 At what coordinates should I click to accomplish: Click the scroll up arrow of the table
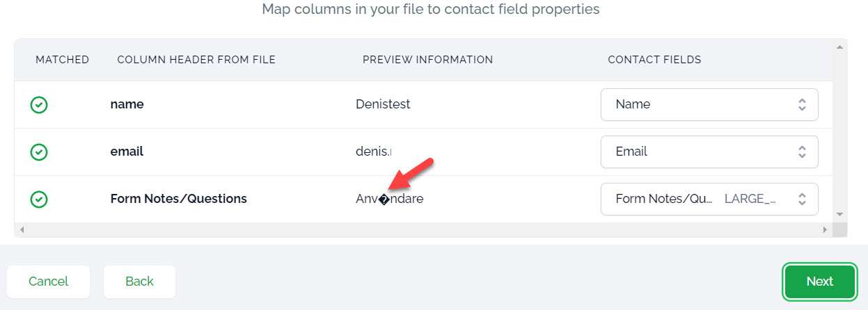(x=839, y=47)
